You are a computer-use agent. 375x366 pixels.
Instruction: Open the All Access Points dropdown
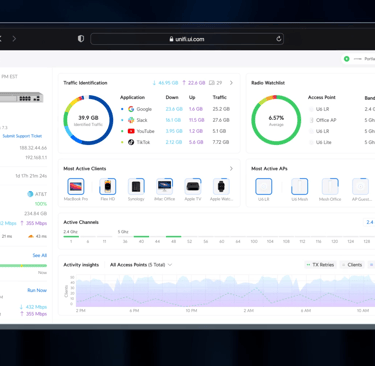(141, 265)
